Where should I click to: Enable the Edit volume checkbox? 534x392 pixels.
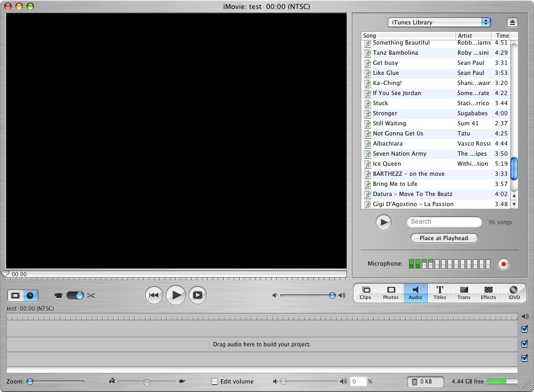pyautogui.click(x=215, y=381)
